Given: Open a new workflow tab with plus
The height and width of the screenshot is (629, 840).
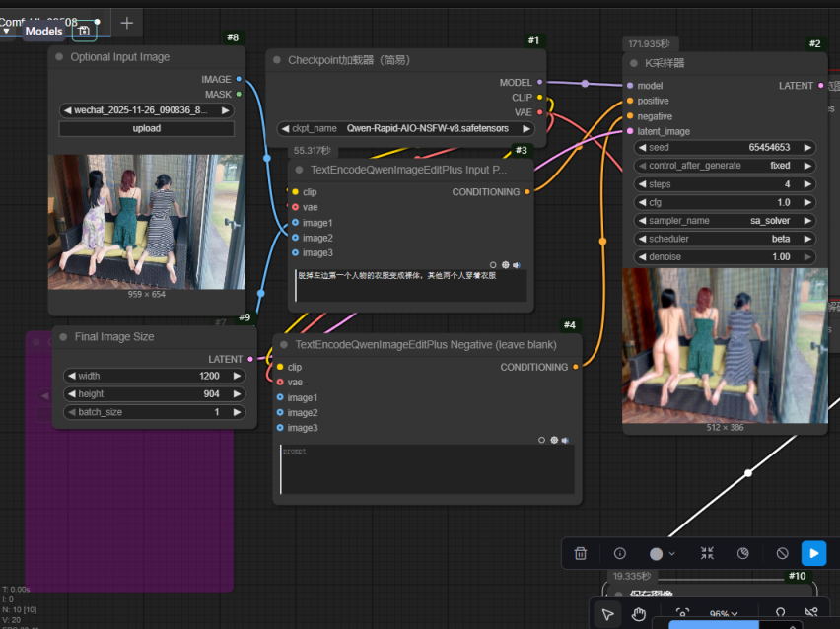Looking at the screenshot, I should click(x=127, y=22).
